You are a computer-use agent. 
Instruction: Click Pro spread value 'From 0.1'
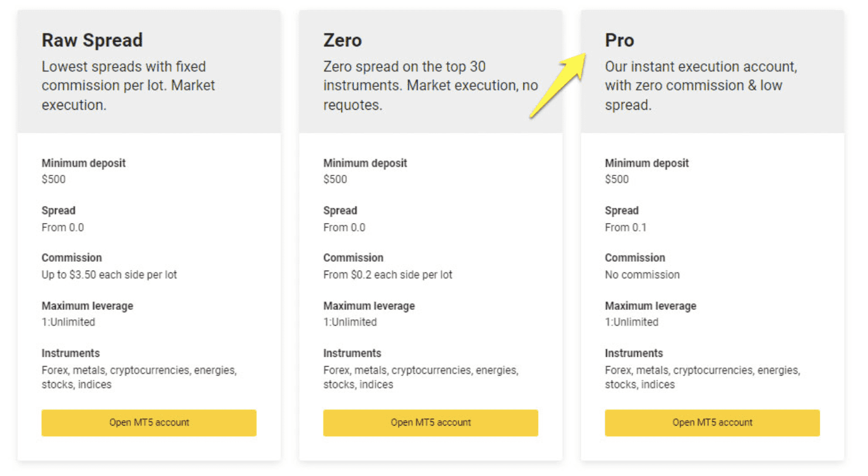[625, 227]
